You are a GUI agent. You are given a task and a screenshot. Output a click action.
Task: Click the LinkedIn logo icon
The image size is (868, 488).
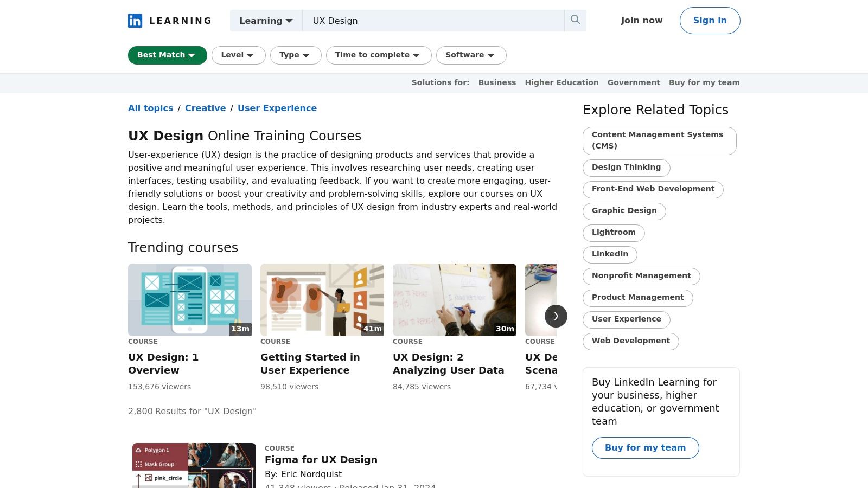(x=135, y=21)
